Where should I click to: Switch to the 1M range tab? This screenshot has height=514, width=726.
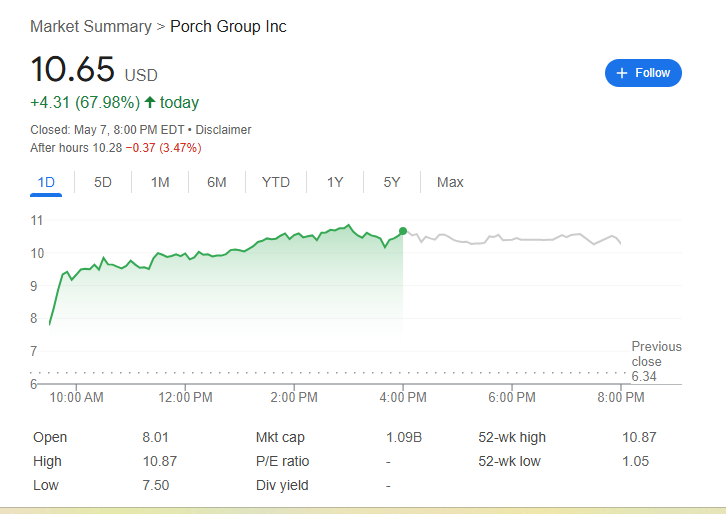point(160,182)
